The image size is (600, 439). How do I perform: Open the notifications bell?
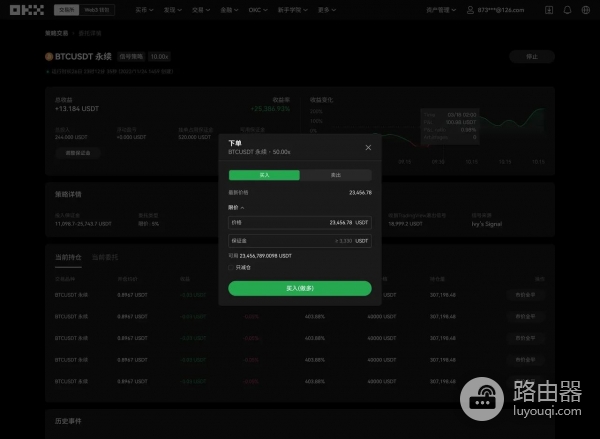[567, 10]
